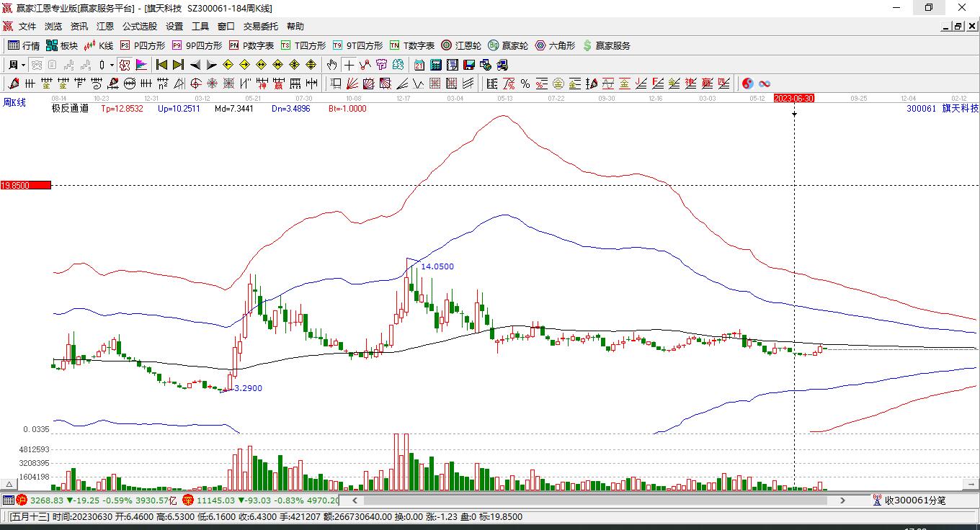Open the 收300061分笔 tick panel
The image size is (980, 530).
click(x=909, y=500)
